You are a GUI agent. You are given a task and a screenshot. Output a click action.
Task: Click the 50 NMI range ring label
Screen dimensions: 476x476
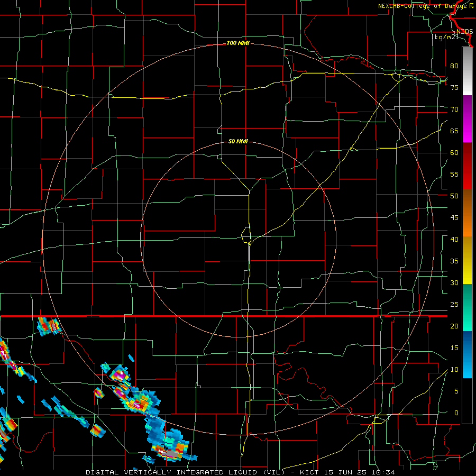(238, 141)
